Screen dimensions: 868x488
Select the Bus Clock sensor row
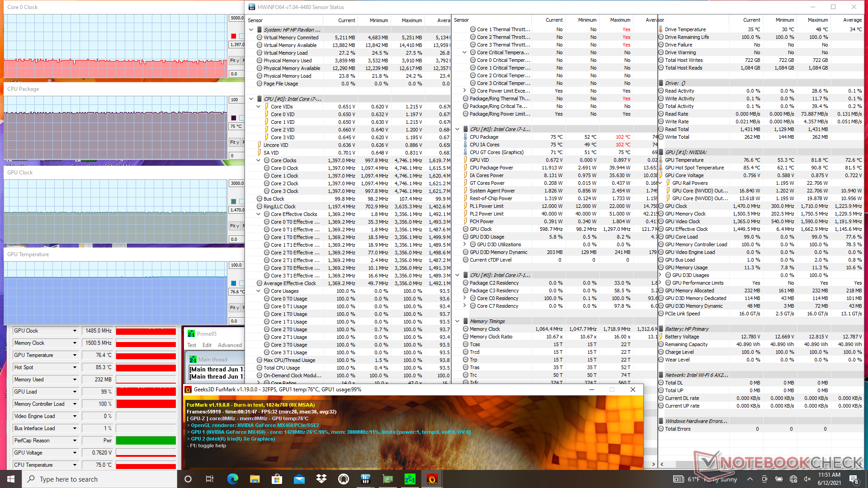(x=348, y=199)
